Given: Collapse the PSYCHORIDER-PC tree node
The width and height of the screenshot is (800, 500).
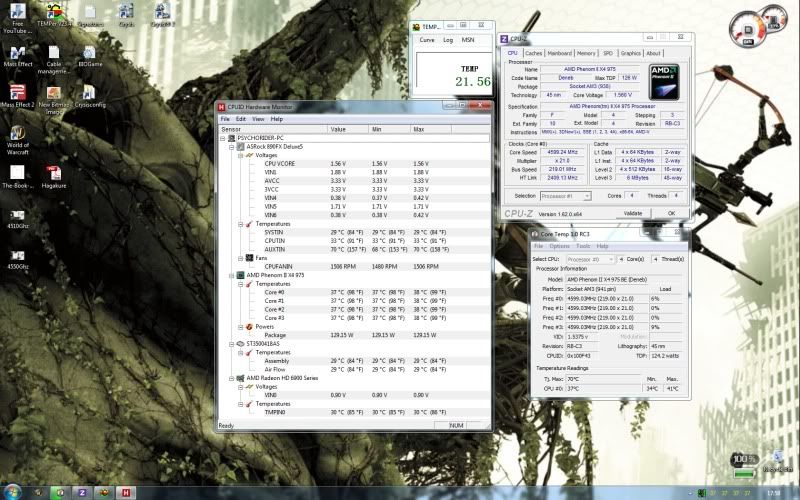Looking at the screenshot, I should (x=223, y=138).
